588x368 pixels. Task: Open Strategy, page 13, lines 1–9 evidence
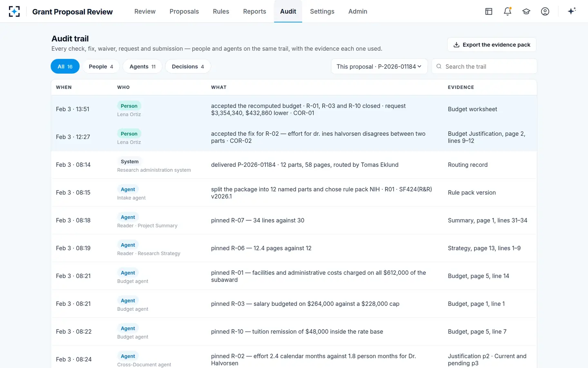click(484, 248)
